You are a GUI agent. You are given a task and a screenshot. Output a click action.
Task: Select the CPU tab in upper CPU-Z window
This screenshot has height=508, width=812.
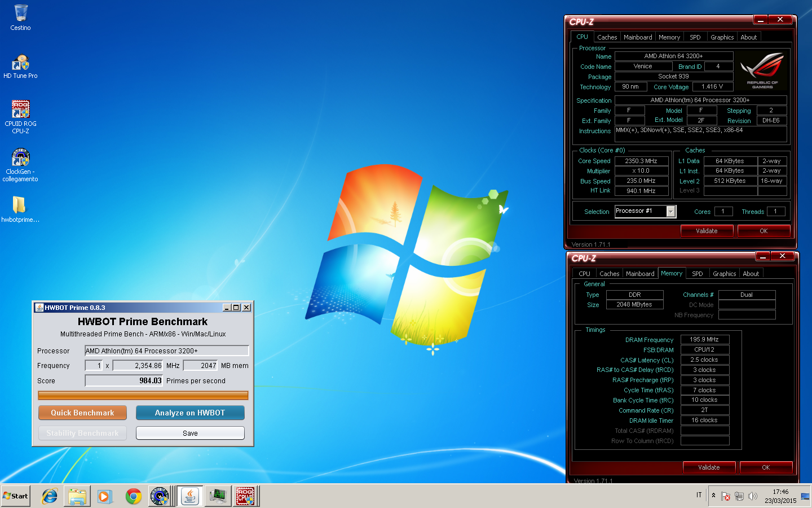tap(582, 37)
